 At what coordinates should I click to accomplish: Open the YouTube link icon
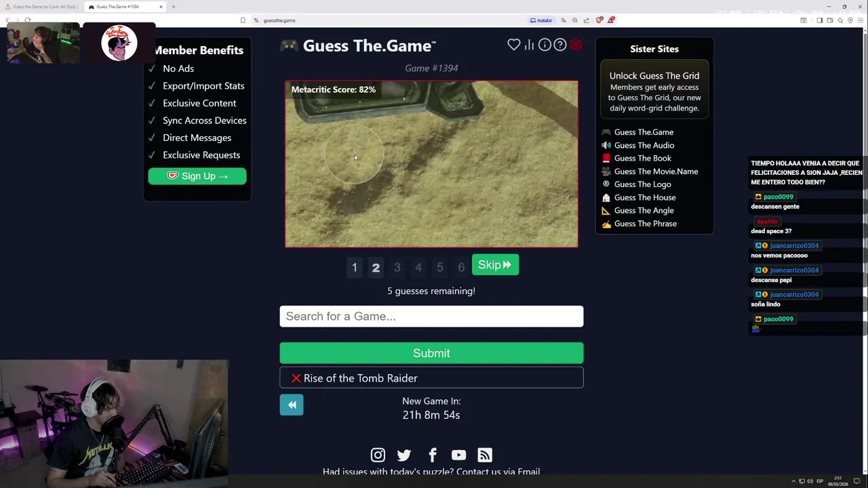click(x=458, y=455)
